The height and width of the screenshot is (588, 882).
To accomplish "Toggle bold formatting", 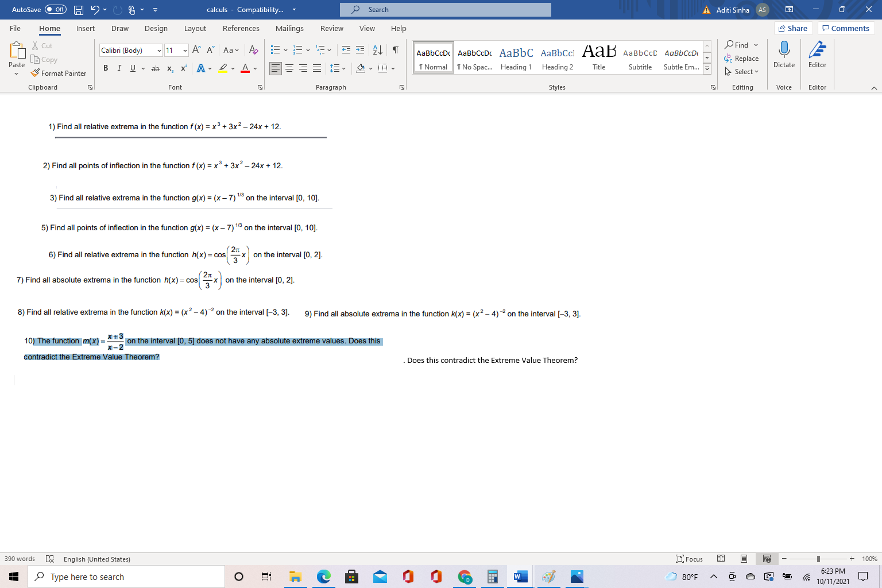I will coord(106,68).
